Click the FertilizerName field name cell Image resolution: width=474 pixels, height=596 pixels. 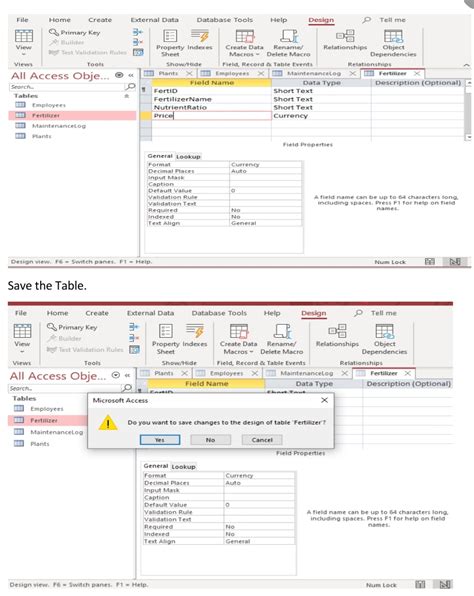[211, 99]
